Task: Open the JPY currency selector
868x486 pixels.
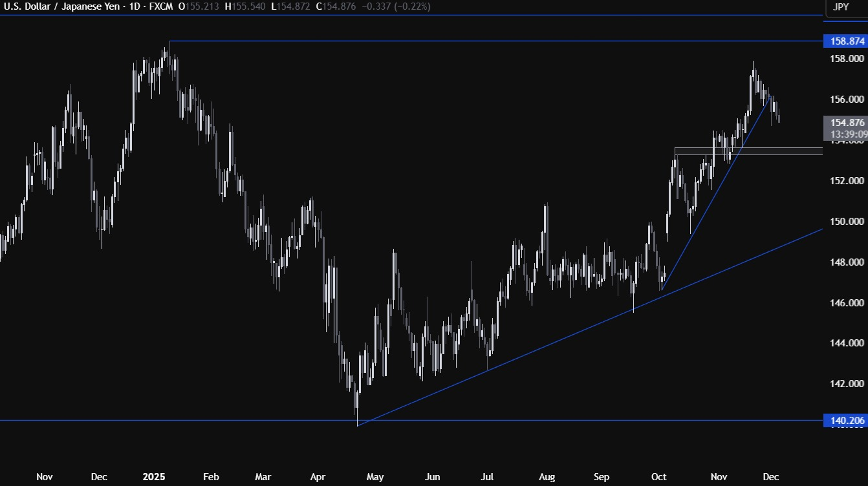Action: click(841, 7)
